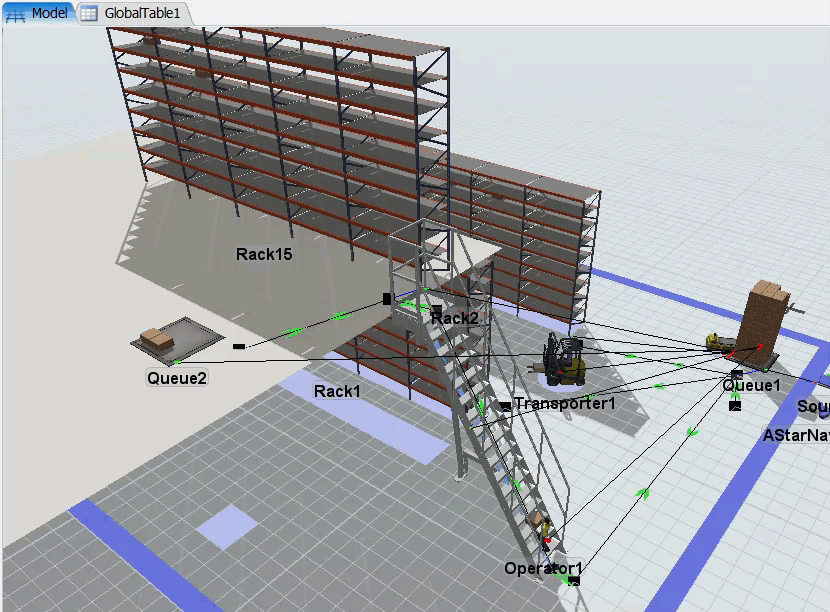The image size is (830, 612).
Task: Click the Model tab's shelf icon
Action: pos(16,13)
